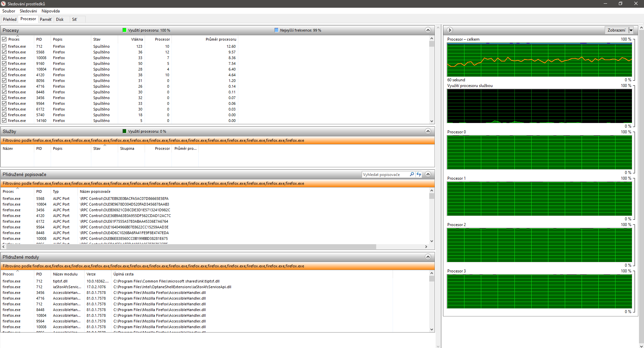This screenshot has width=644, height=348.
Task: Sort by Průměr procesoru column header
Action: 221,39
